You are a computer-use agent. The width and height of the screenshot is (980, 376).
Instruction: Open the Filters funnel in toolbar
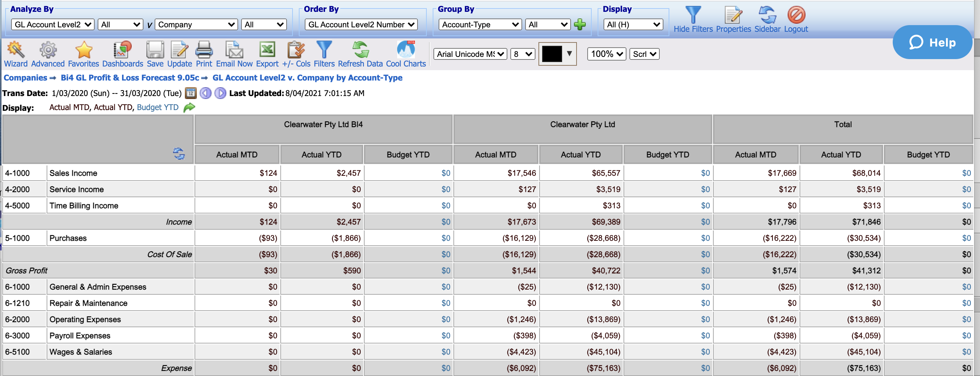[x=324, y=50]
